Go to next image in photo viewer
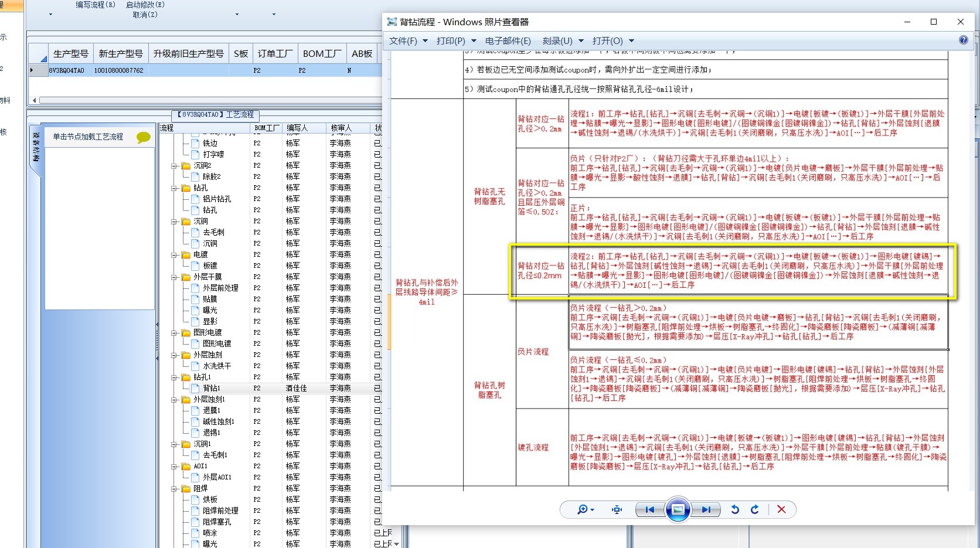The image size is (980, 548). 706,510
